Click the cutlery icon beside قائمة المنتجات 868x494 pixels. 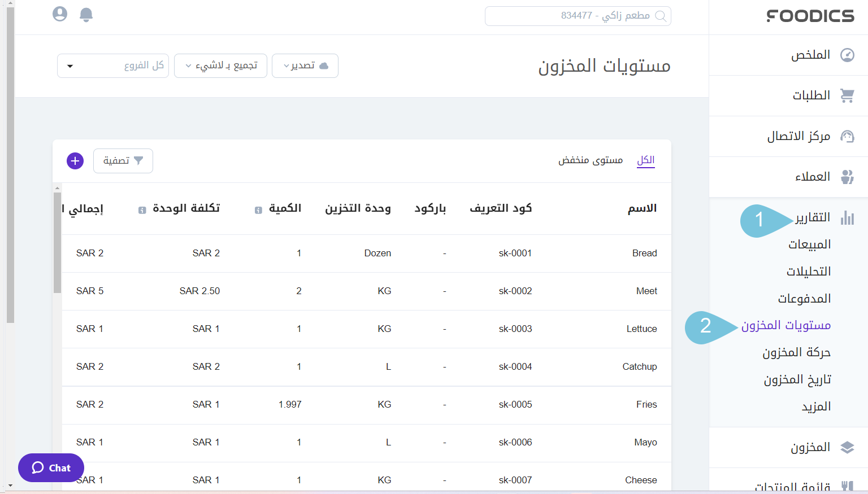847,486
